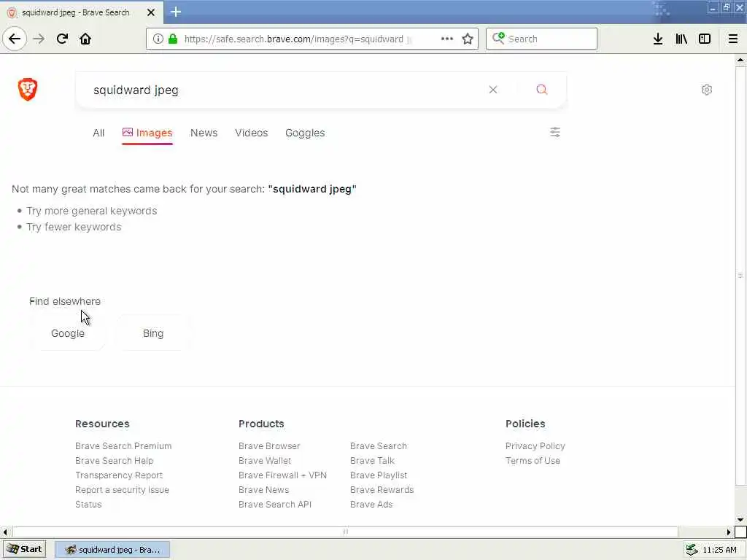
Task: Open the Home page icon
Action: tap(85, 39)
